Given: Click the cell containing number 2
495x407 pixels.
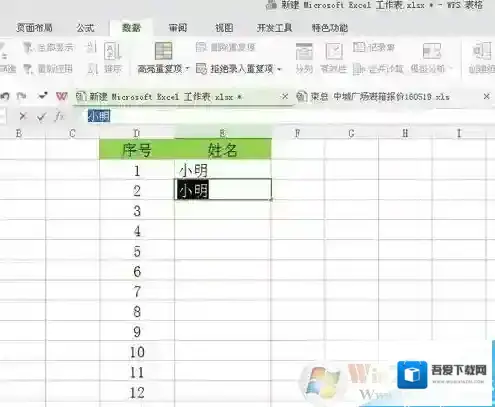Looking at the screenshot, I should click(137, 190).
